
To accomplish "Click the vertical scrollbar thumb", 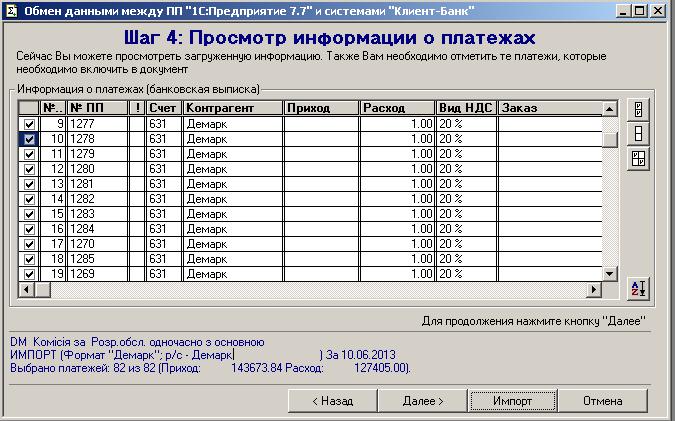I will 609,139.
